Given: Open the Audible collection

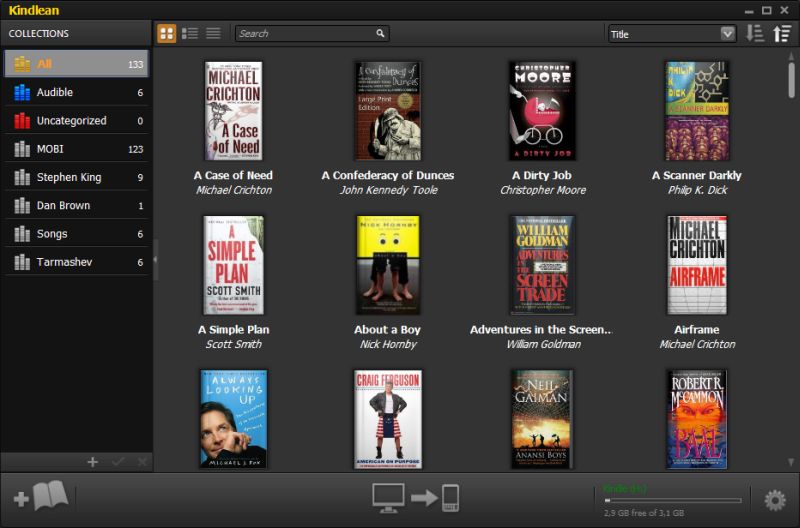Looking at the screenshot, I should pyautogui.click(x=77, y=92).
